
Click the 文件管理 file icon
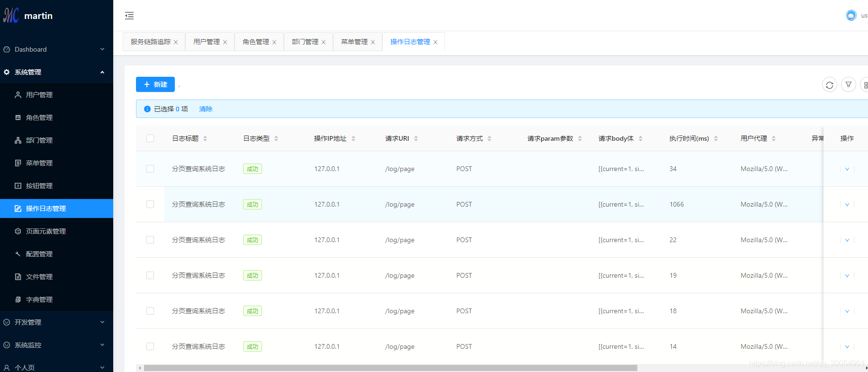click(x=18, y=277)
